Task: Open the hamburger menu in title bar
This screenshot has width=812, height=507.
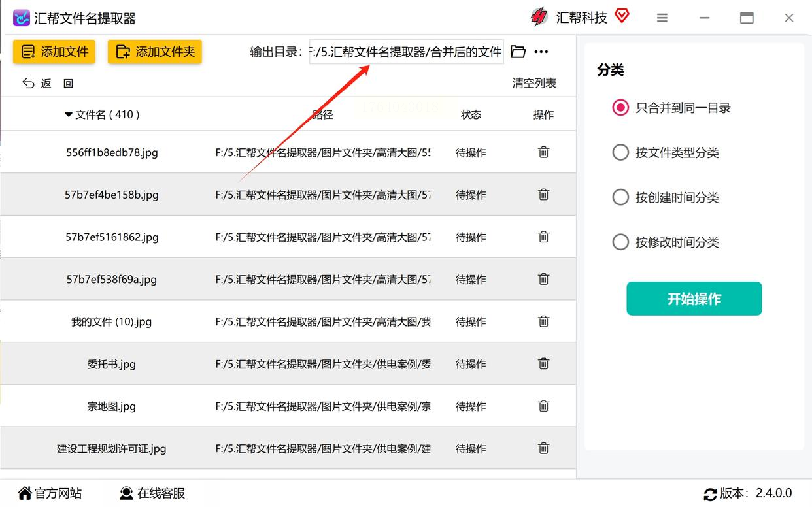Action: click(662, 18)
